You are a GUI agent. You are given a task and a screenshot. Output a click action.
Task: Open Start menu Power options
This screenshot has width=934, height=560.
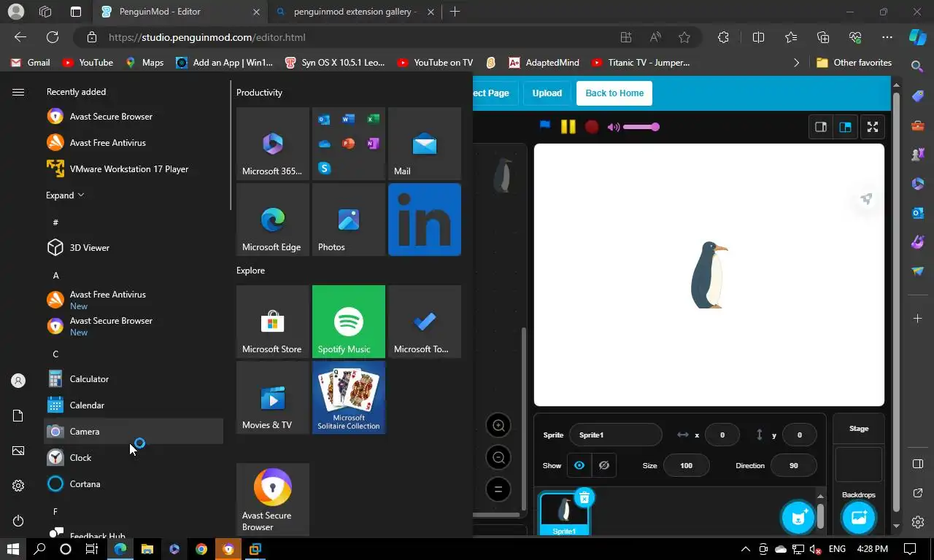pos(18,521)
